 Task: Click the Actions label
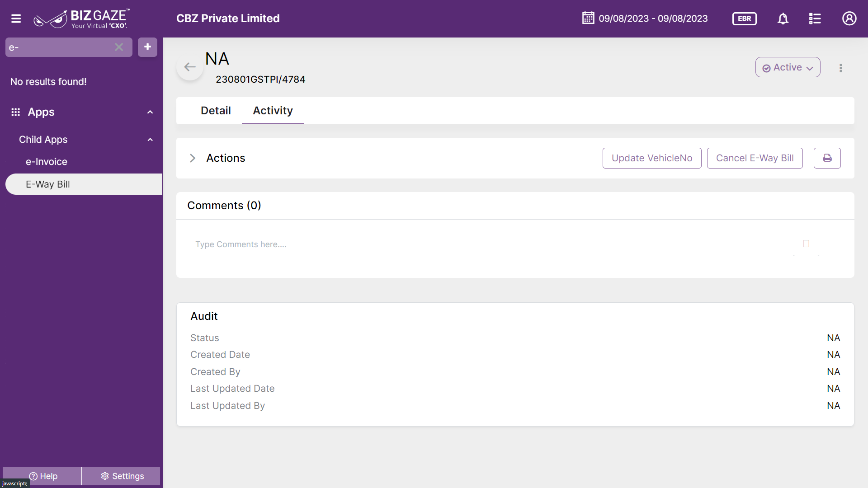[226, 158]
